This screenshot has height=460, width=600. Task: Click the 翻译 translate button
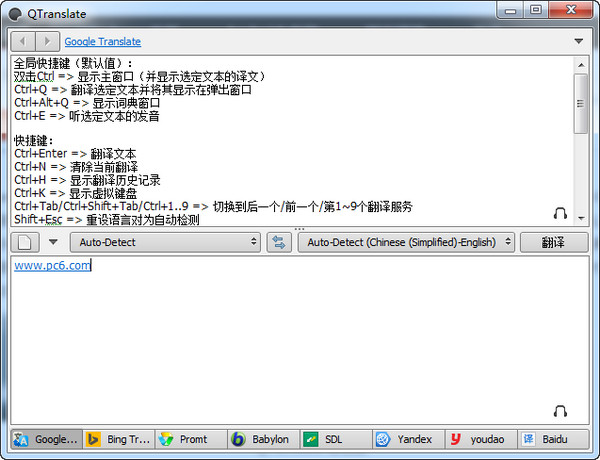click(x=554, y=242)
